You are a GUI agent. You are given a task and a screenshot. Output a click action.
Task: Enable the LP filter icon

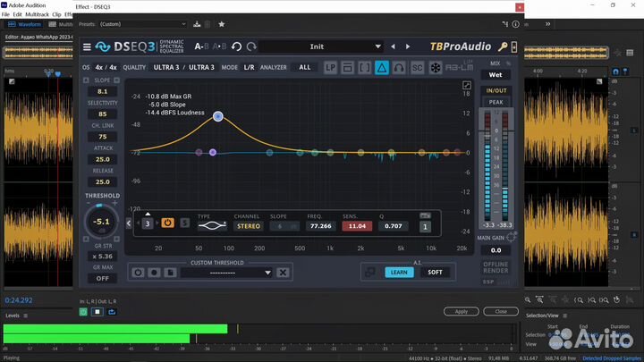click(x=330, y=67)
